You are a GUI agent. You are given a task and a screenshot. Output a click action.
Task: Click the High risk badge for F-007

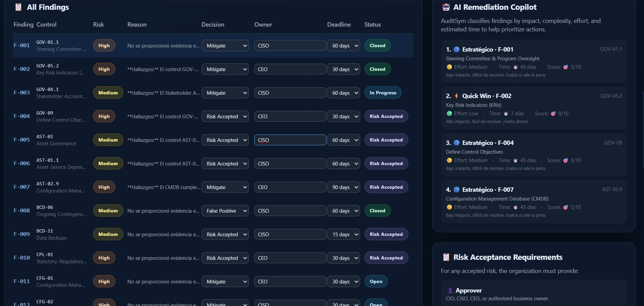[x=104, y=187]
